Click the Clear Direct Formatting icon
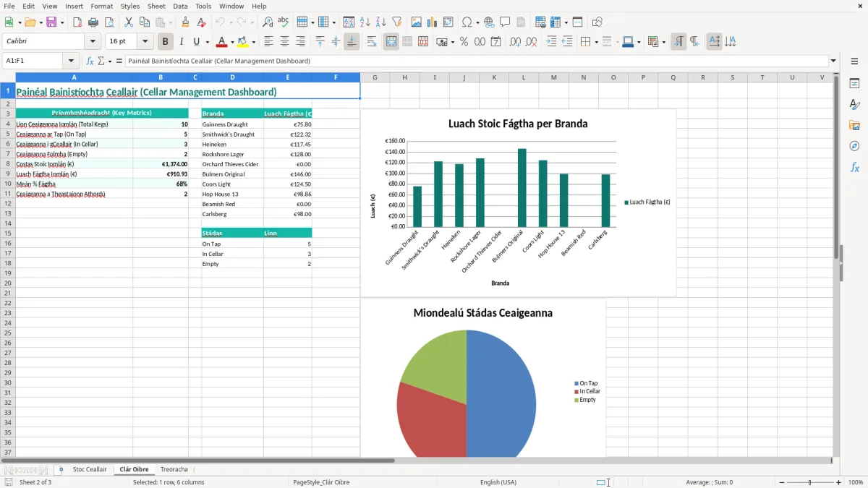Image resolution: width=868 pixels, height=488 pixels. tap(201, 22)
